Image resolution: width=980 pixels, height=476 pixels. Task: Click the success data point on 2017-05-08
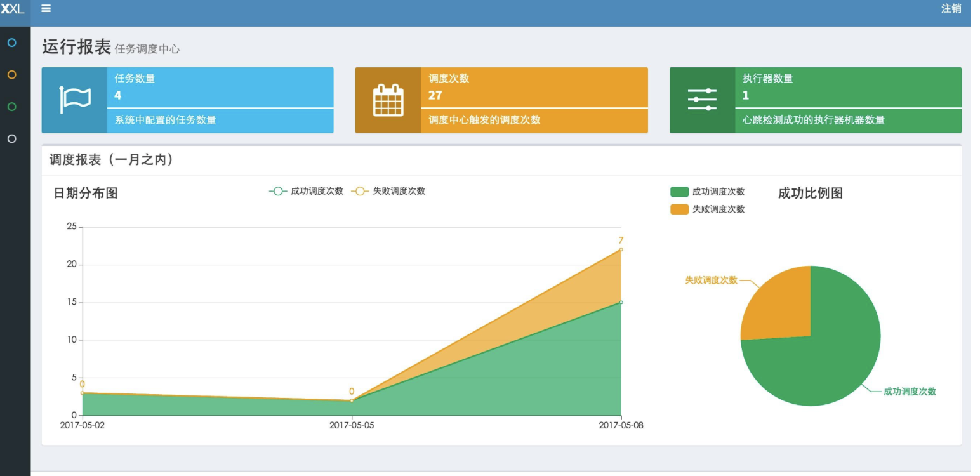pyautogui.click(x=621, y=302)
